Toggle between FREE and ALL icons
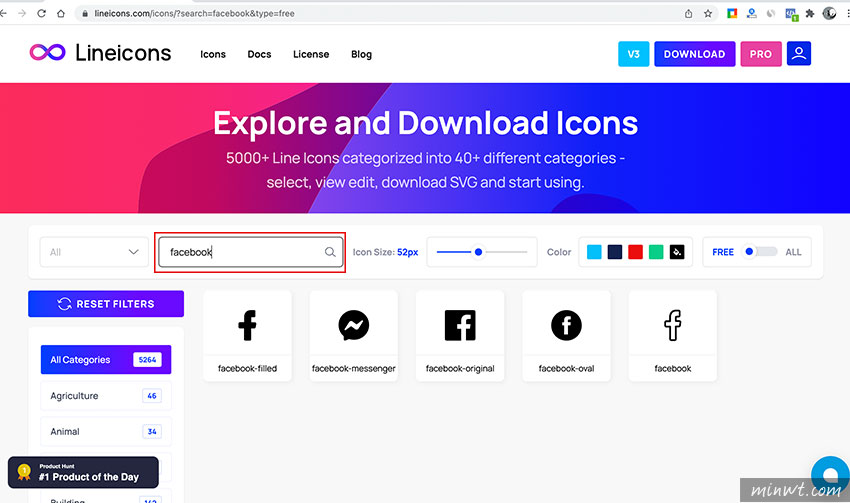 pyautogui.click(x=758, y=252)
